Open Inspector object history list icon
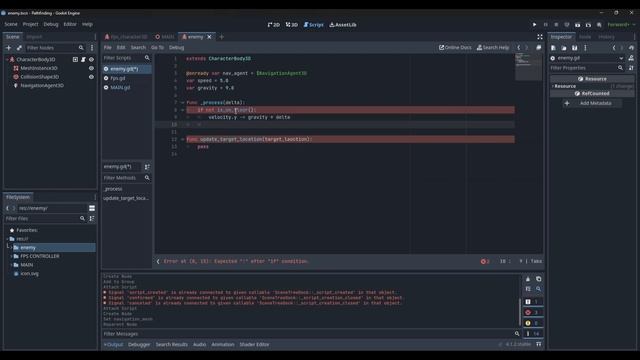The height and width of the screenshot is (360, 640). coord(631,48)
